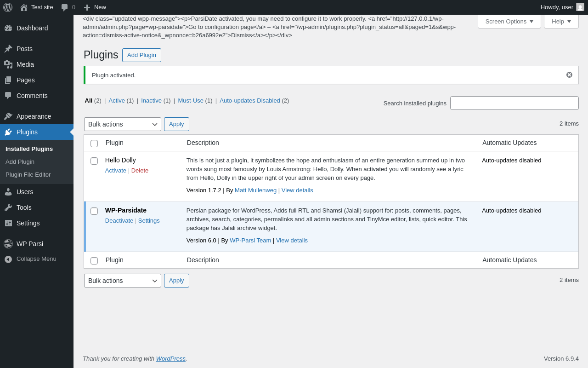The image size is (588, 368).
Task: Expand Screen Options panel
Action: point(509,21)
